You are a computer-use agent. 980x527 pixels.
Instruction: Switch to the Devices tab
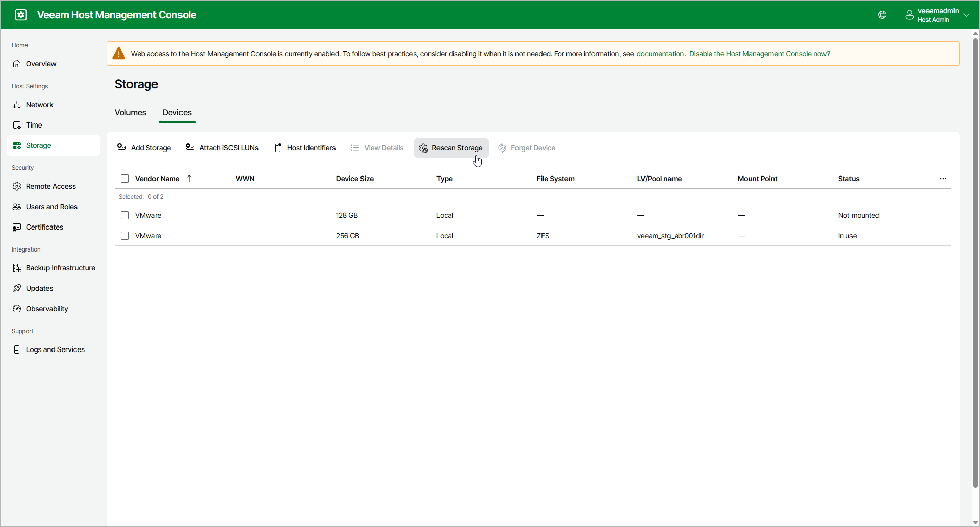177,112
